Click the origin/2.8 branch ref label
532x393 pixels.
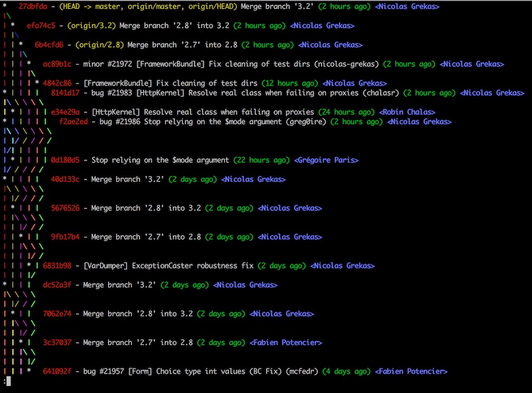[x=105, y=45]
